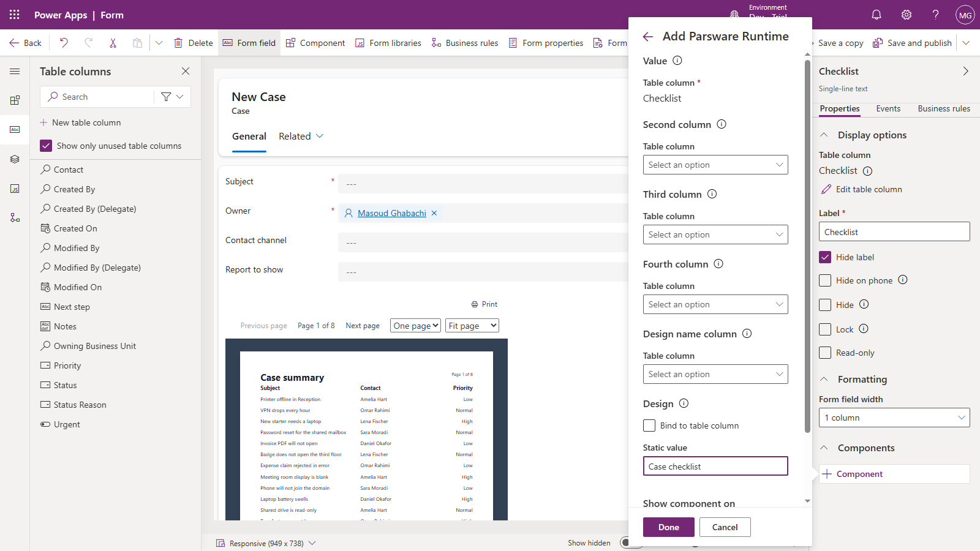
Task: Open Third column table column dropdown
Action: pyautogui.click(x=715, y=234)
